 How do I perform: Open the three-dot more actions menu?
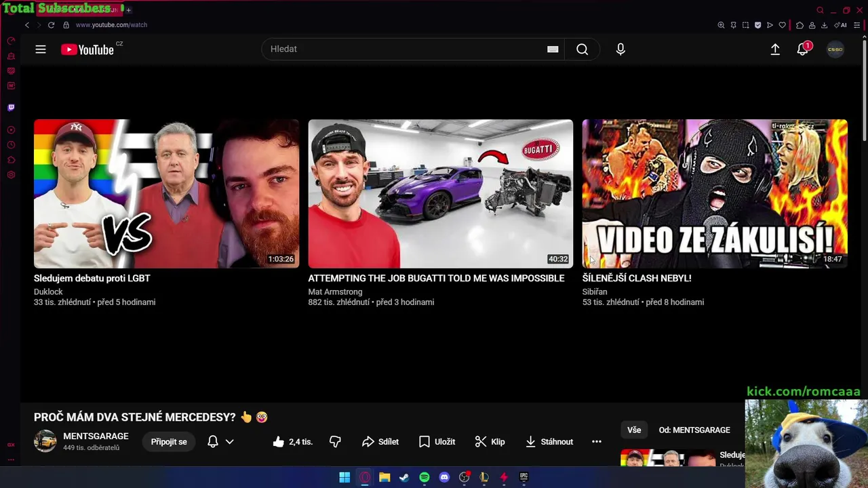pyautogui.click(x=597, y=442)
